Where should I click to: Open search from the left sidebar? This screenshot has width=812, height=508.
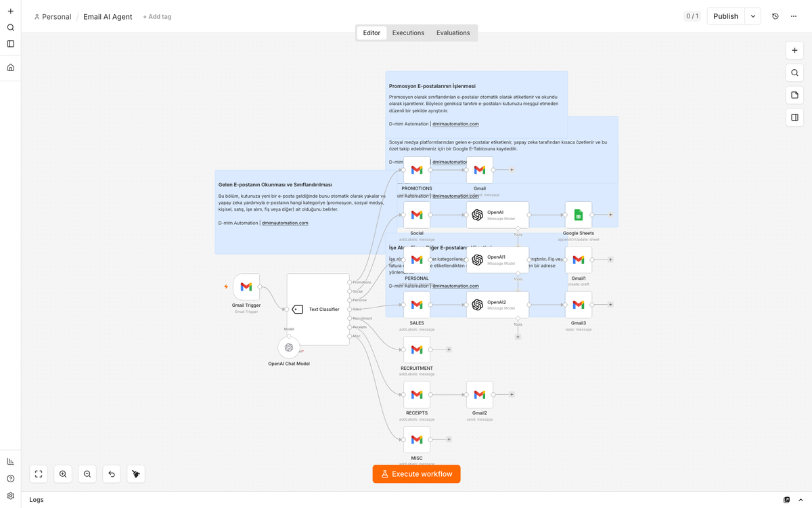(x=10, y=28)
